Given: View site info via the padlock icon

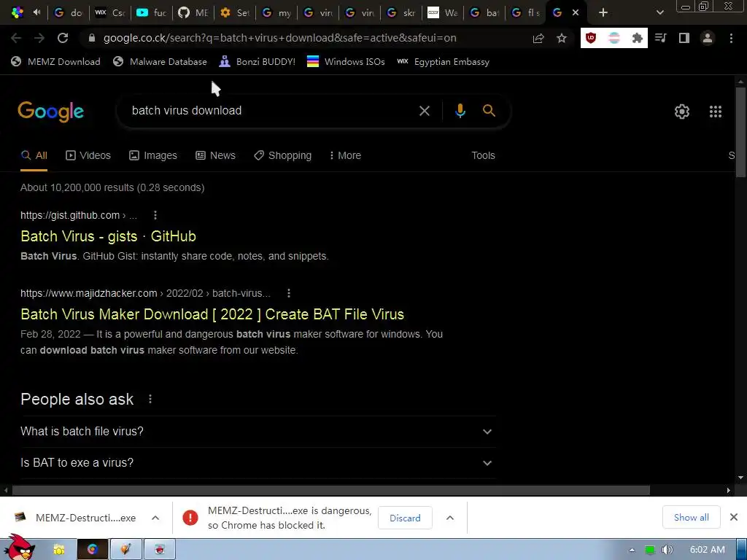Looking at the screenshot, I should click(x=92, y=38).
